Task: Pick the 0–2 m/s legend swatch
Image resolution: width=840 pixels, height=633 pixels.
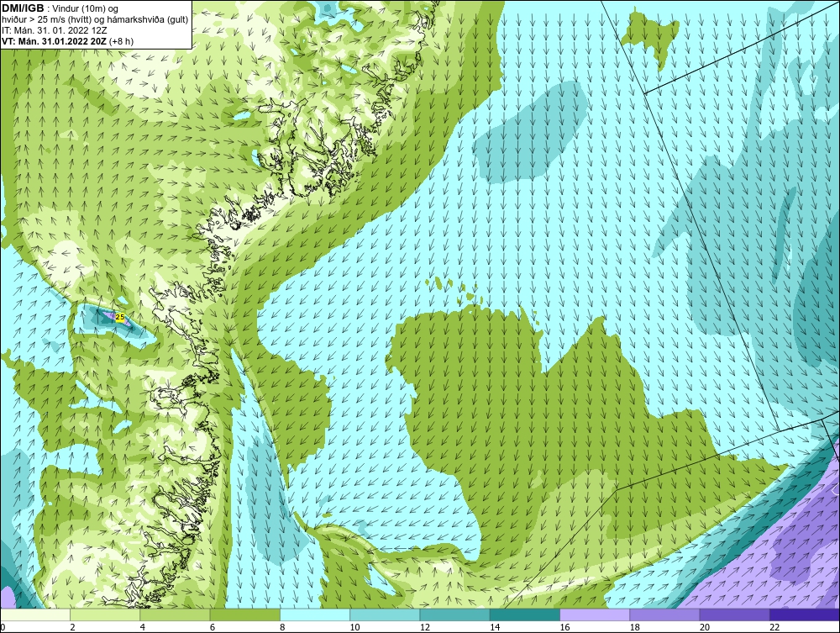Action: [x=35, y=615]
